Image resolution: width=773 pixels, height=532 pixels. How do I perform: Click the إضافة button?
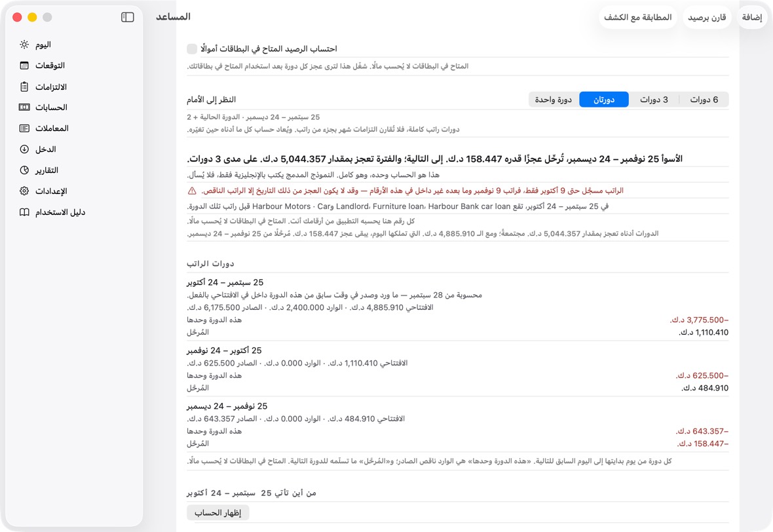click(752, 17)
